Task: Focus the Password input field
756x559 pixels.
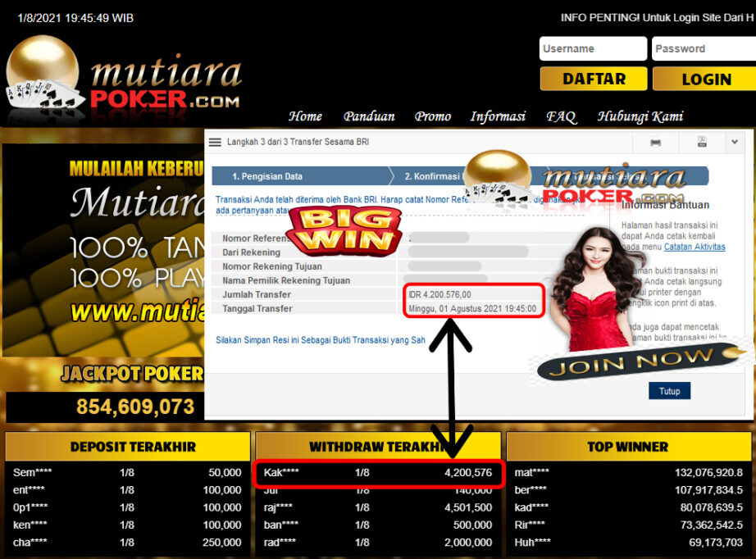Action: point(704,48)
